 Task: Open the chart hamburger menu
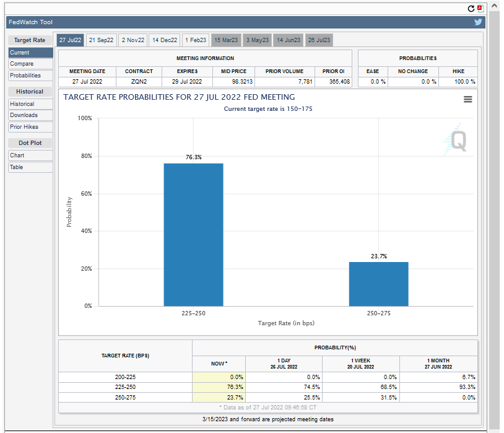pos(467,99)
